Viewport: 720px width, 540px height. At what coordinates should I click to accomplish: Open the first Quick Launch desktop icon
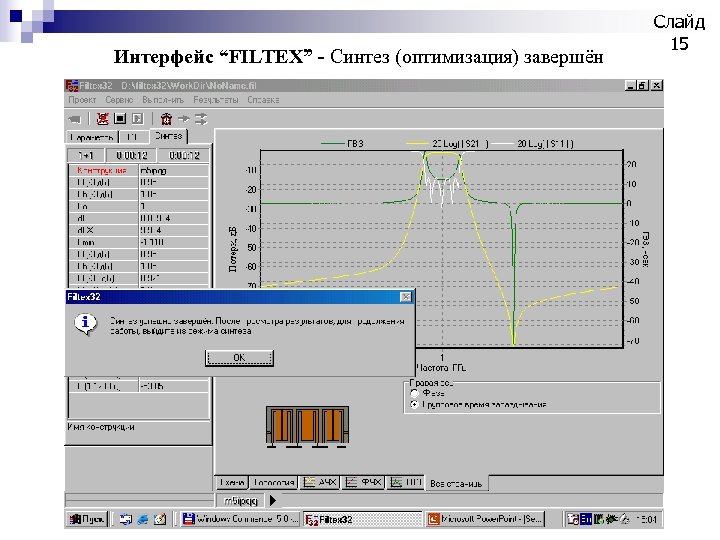pos(125,519)
